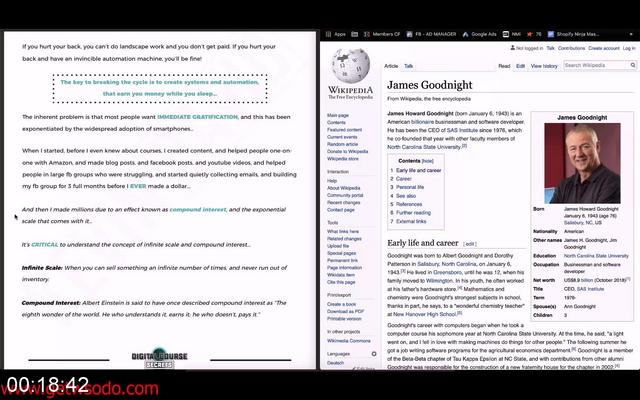
Task: Open Featured content sidebar link
Action: 344,130
